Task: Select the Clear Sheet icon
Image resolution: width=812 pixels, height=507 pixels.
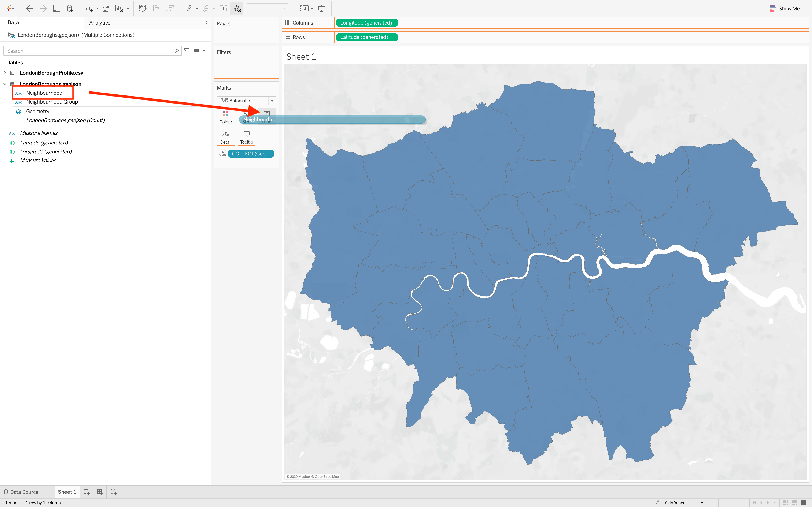Action: coord(119,8)
